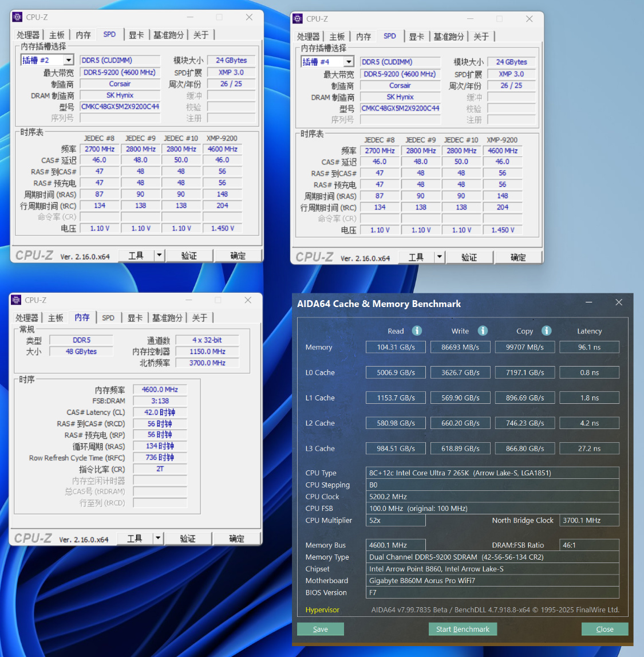Switch to 内存 tab in slot #2 window
Screen dimensions: 644x657
84,35
